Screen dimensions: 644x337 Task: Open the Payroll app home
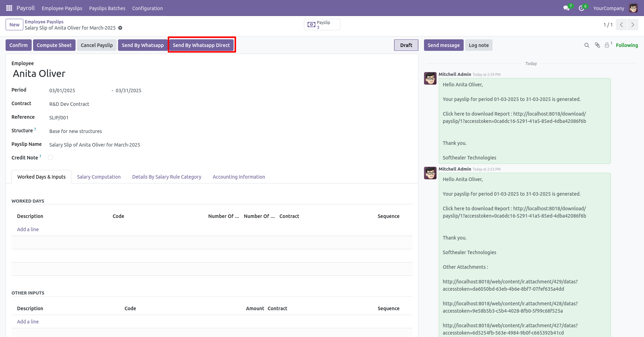coord(26,8)
